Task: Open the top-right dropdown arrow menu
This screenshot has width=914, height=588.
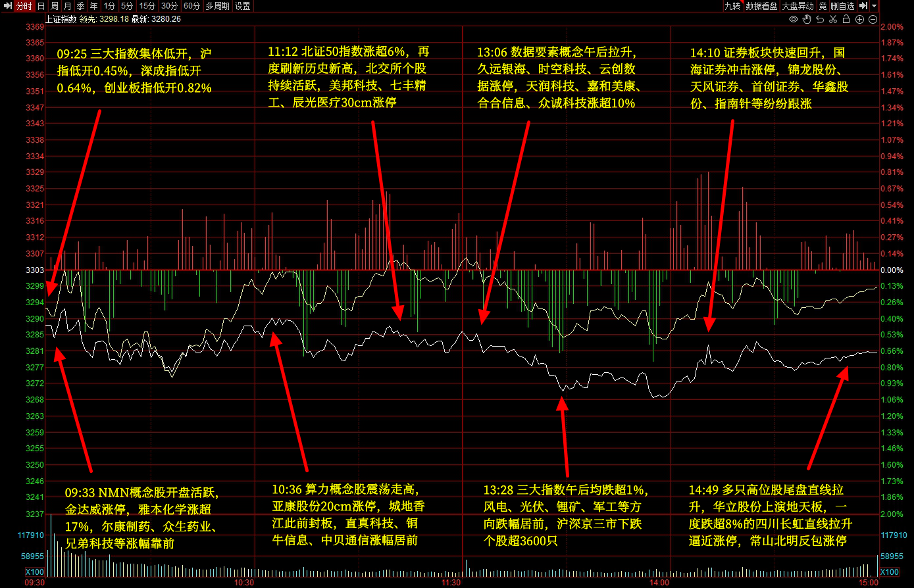Action: 875,6
